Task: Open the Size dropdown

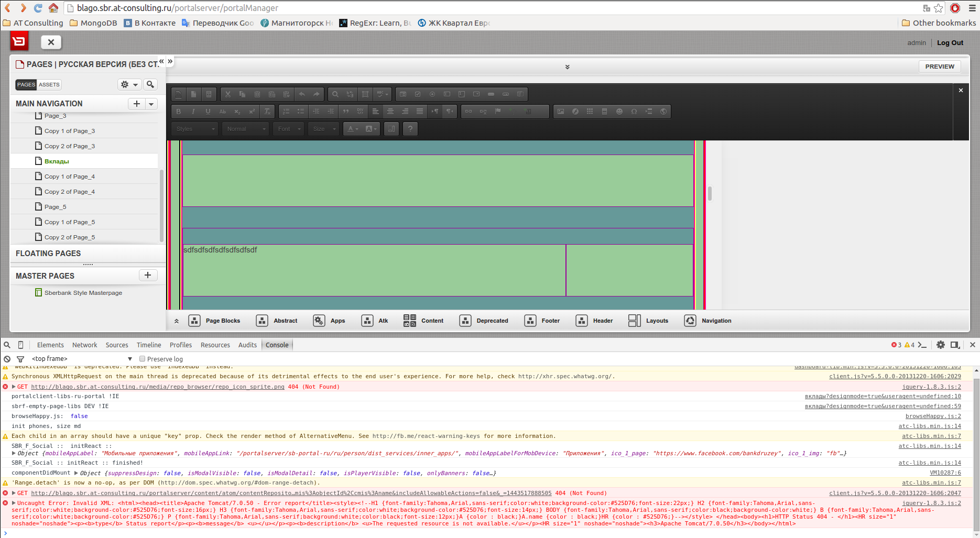Action: [323, 129]
